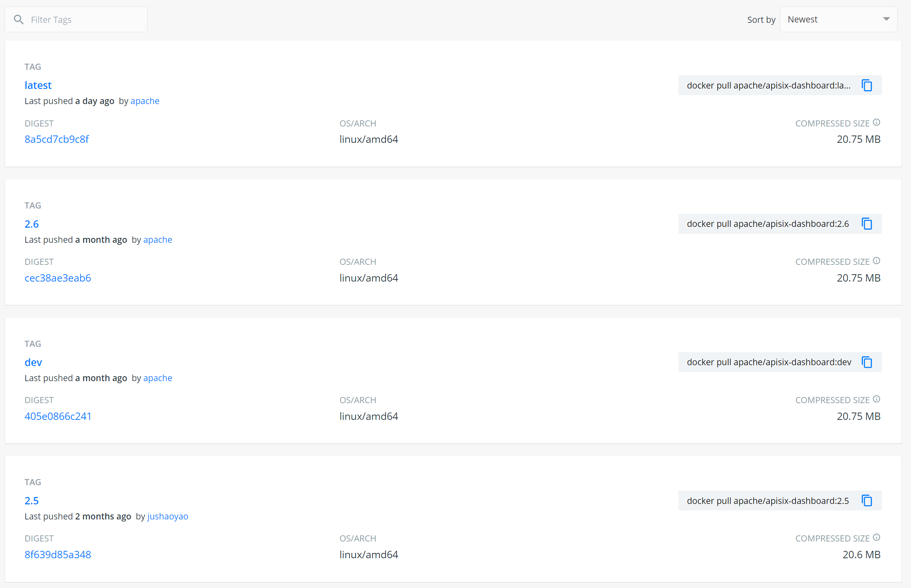Open digest cec38ae3eab6

tap(58, 278)
